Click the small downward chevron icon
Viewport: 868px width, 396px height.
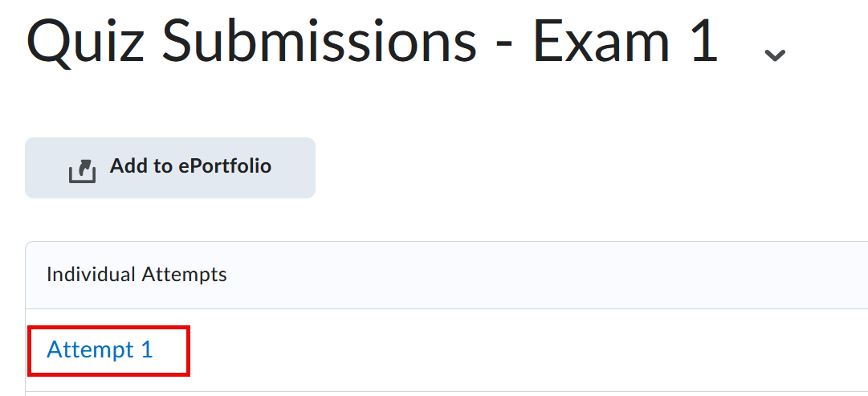[x=774, y=55]
